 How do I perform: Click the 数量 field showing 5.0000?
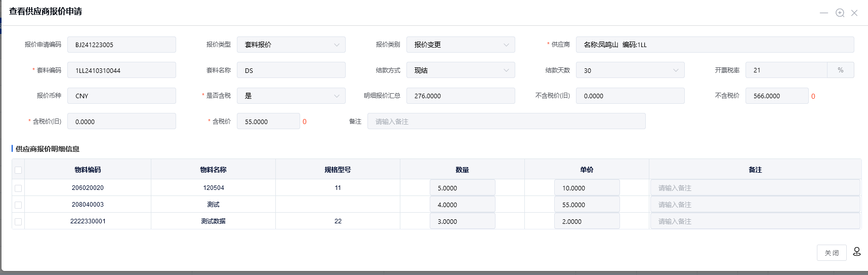pyautogui.click(x=462, y=188)
